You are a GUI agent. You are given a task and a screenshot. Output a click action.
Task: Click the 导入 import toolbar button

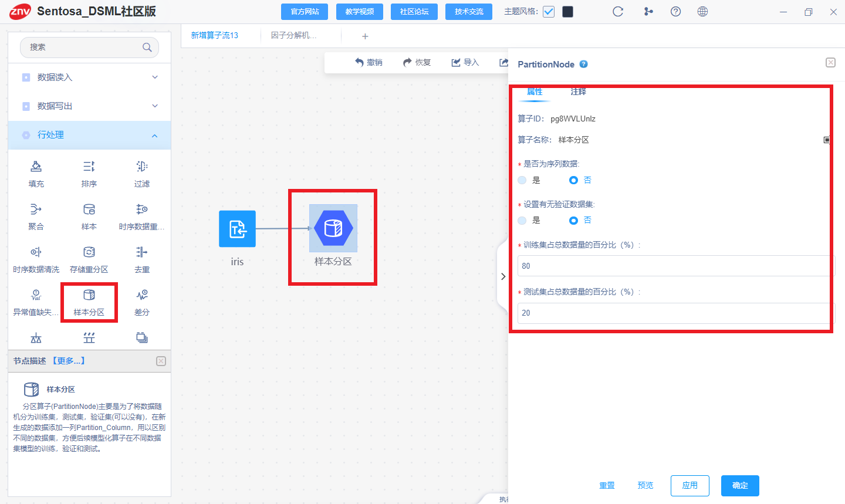pyautogui.click(x=465, y=62)
